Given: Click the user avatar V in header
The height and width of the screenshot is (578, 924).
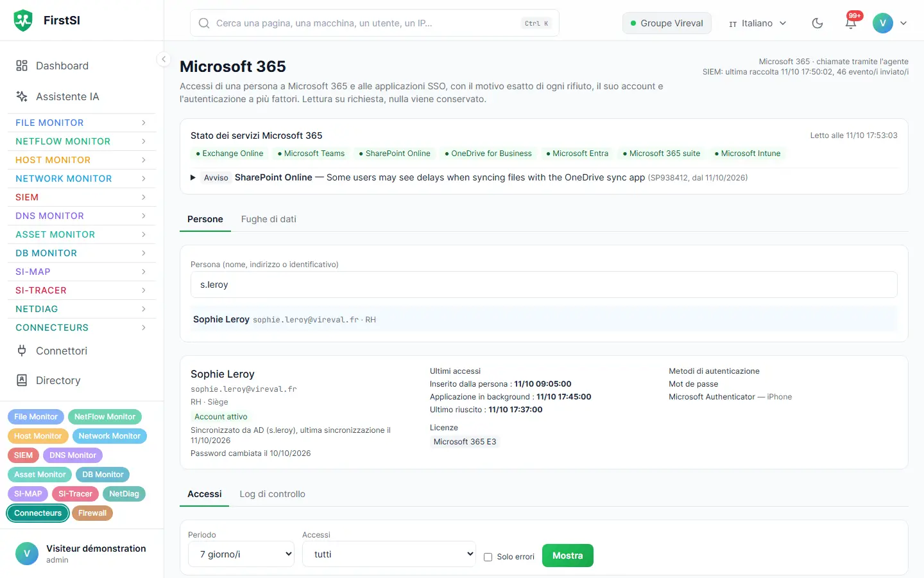Looking at the screenshot, I should (x=883, y=23).
